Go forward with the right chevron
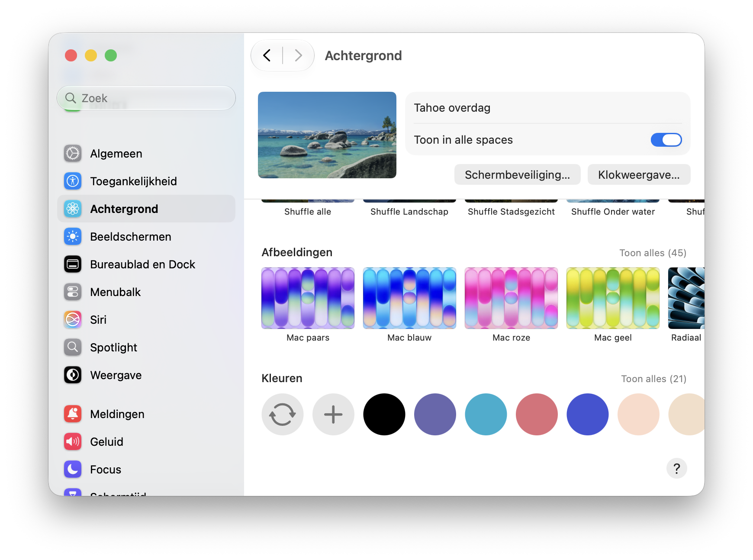Screen dimensions: 753x560 (x=298, y=55)
